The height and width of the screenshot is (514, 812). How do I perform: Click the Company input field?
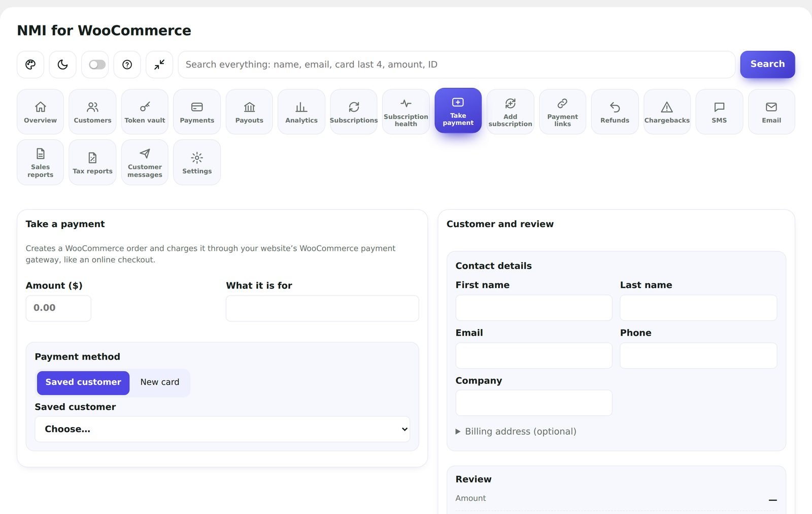tap(534, 403)
